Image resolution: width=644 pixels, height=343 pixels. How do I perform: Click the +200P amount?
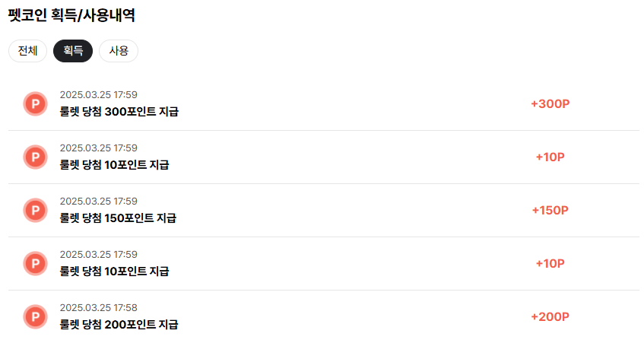click(x=550, y=316)
